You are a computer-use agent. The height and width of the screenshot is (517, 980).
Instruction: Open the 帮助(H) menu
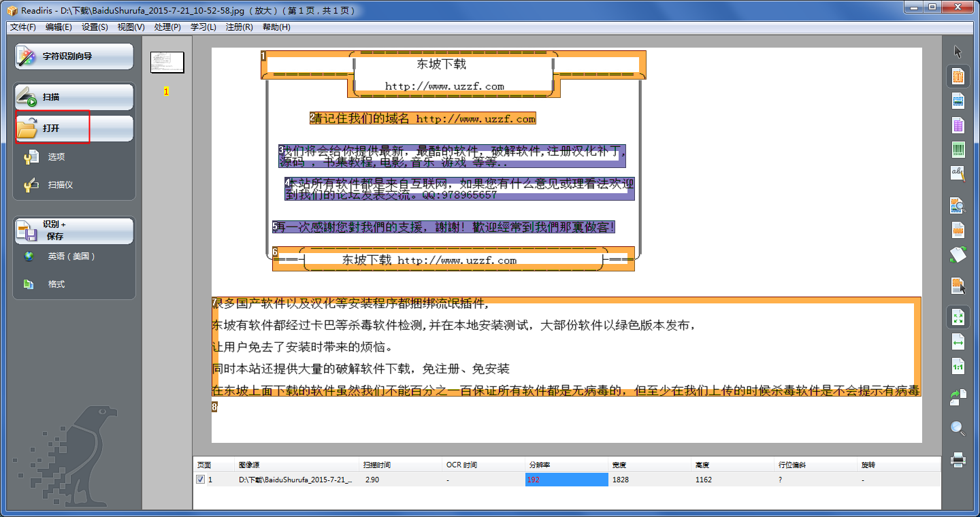click(276, 27)
